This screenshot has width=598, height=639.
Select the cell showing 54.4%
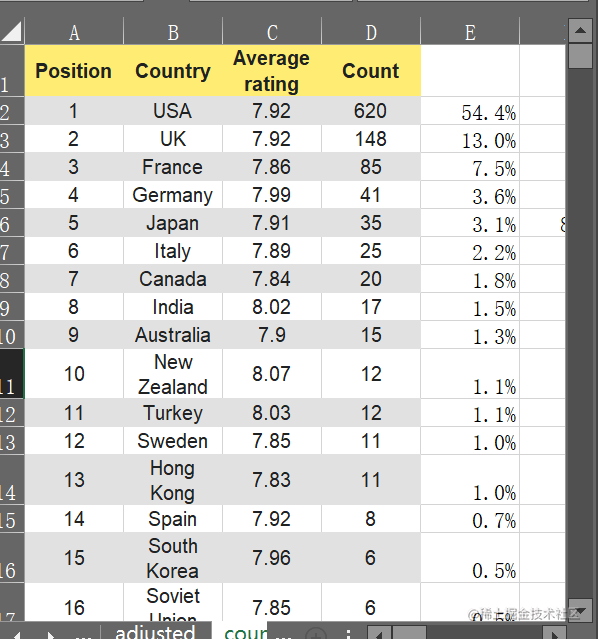point(470,111)
